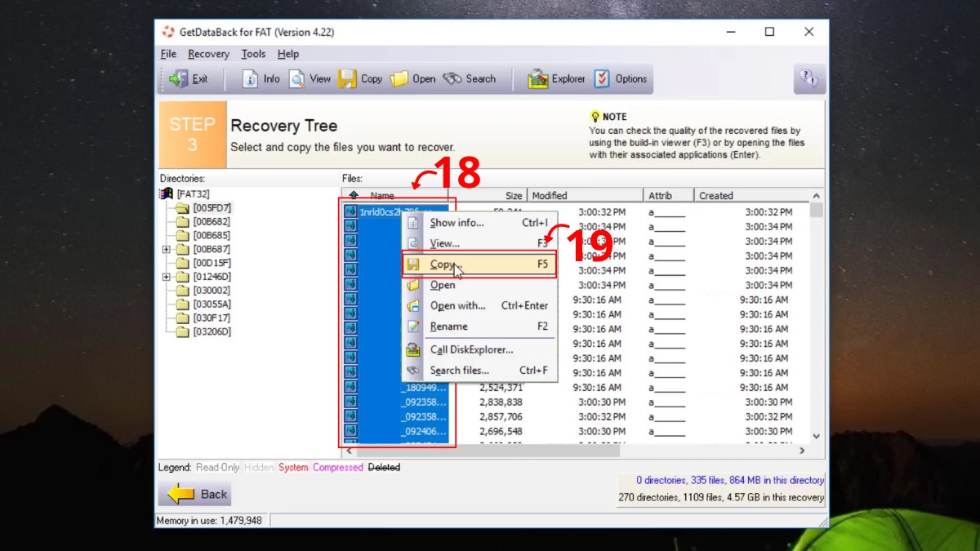
Task: Select the [030002] directory
Action: point(212,291)
